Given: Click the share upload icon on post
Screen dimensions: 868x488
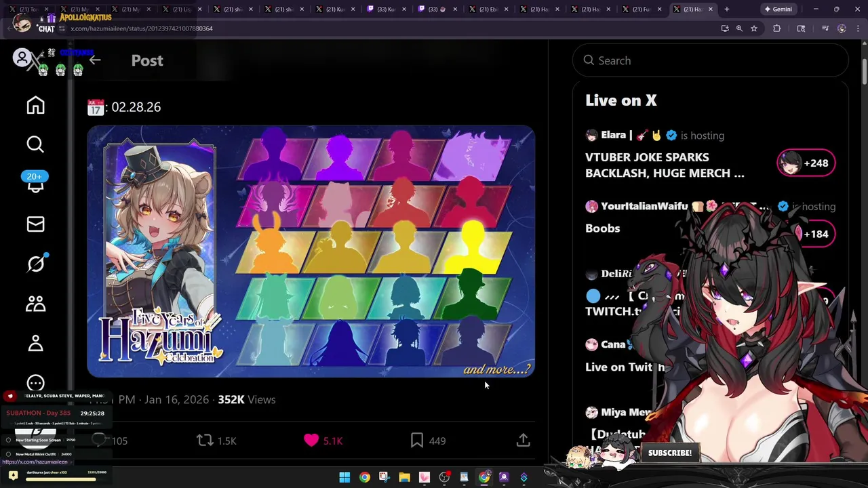Looking at the screenshot, I should click(523, 441).
